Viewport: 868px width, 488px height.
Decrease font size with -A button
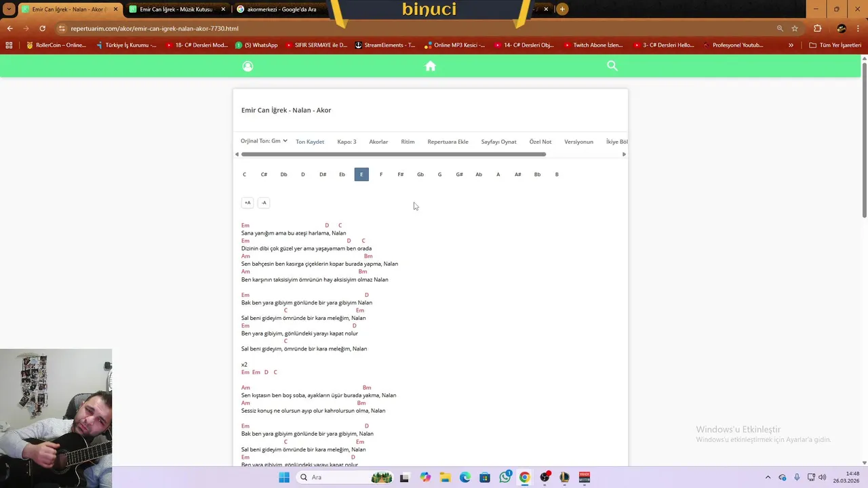[264, 203]
